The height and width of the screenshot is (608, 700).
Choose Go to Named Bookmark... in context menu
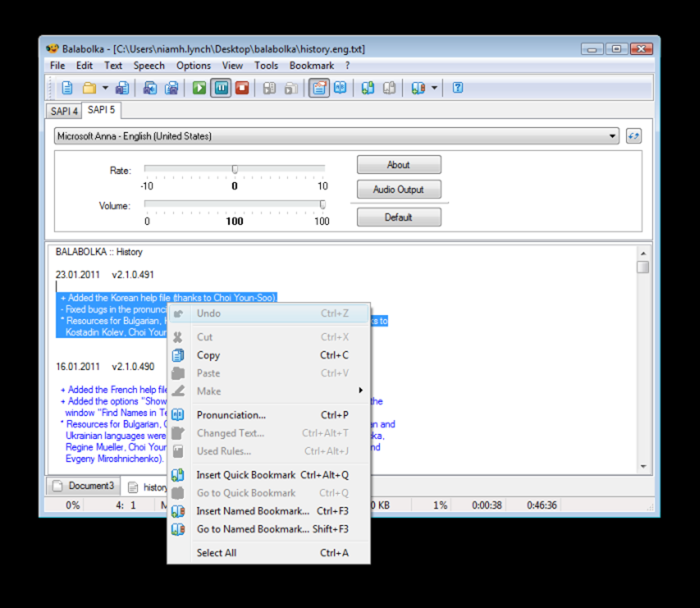pos(269,529)
